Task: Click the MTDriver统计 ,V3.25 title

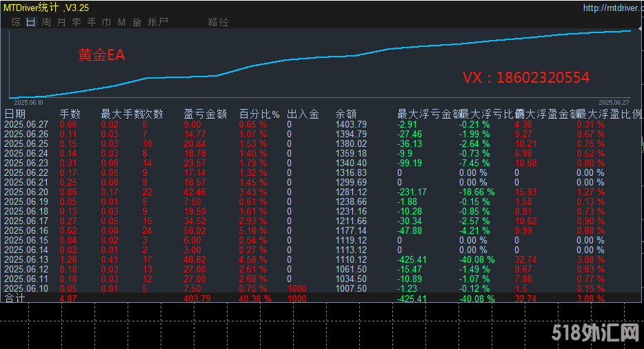Action: [46, 8]
